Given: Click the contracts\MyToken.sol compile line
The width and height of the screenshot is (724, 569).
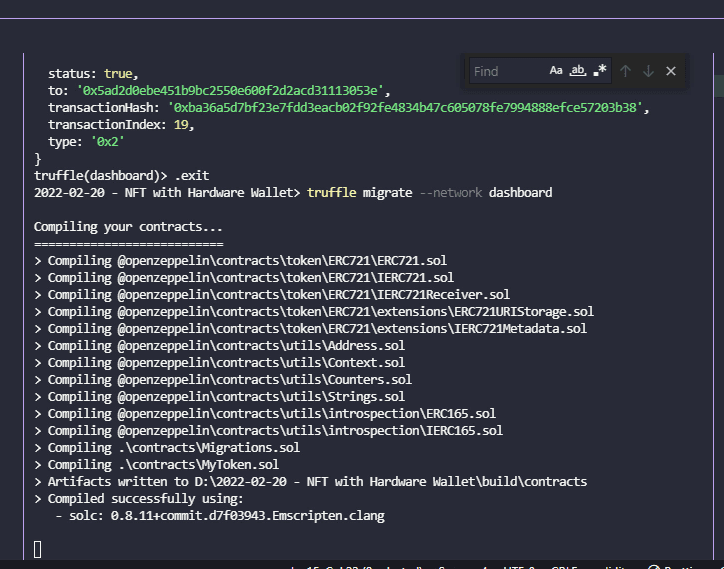Looking at the screenshot, I should point(156,465).
